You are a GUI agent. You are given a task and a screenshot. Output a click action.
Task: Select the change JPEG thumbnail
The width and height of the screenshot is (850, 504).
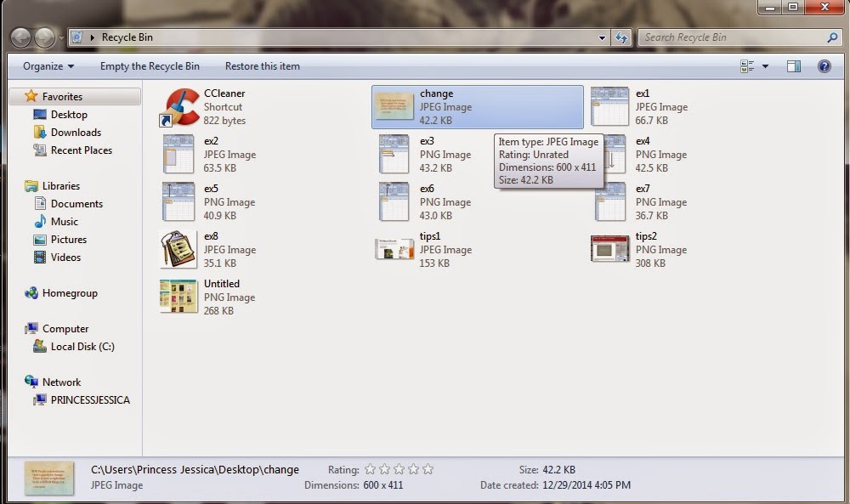pyautogui.click(x=394, y=107)
